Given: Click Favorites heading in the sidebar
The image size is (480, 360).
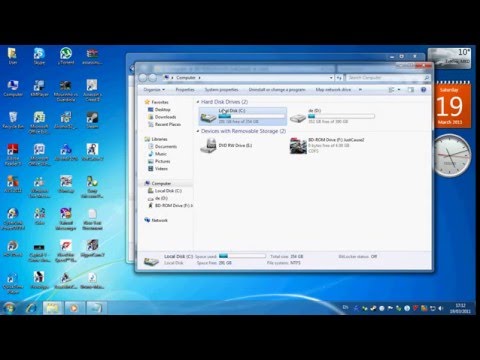Looking at the screenshot, I should pos(156,102).
